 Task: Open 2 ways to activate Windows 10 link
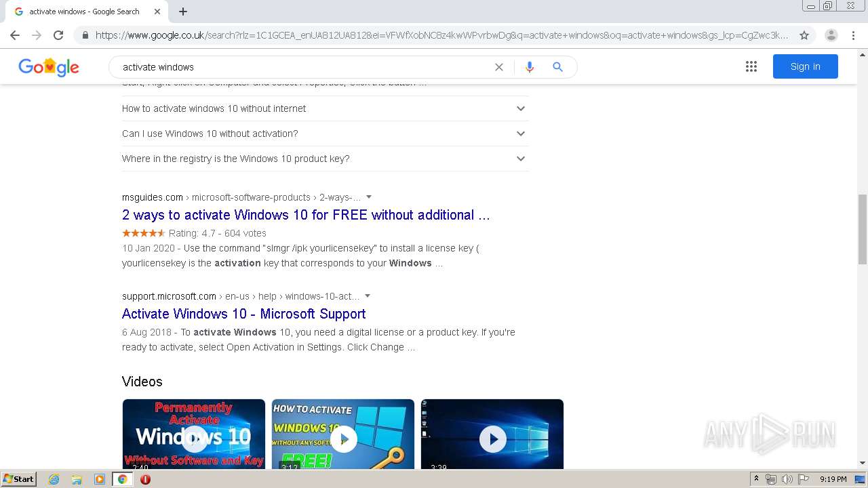tap(306, 215)
